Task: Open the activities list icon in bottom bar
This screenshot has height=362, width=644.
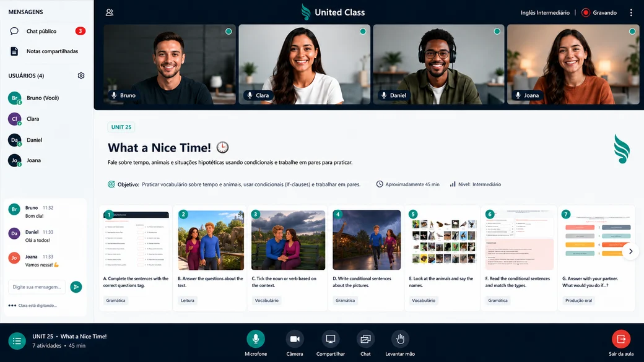Action: pos(17,341)
